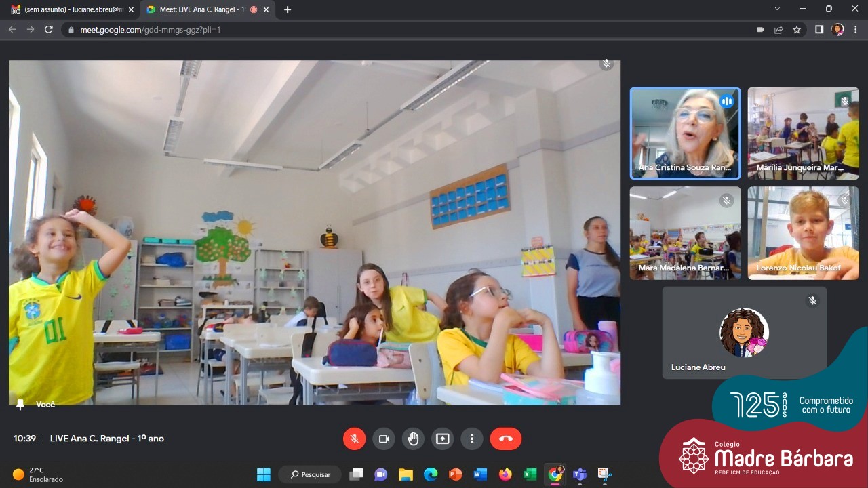Reload the Google Meet page
The height and width of the screenshot is (488, 868).
click(49, 30)
